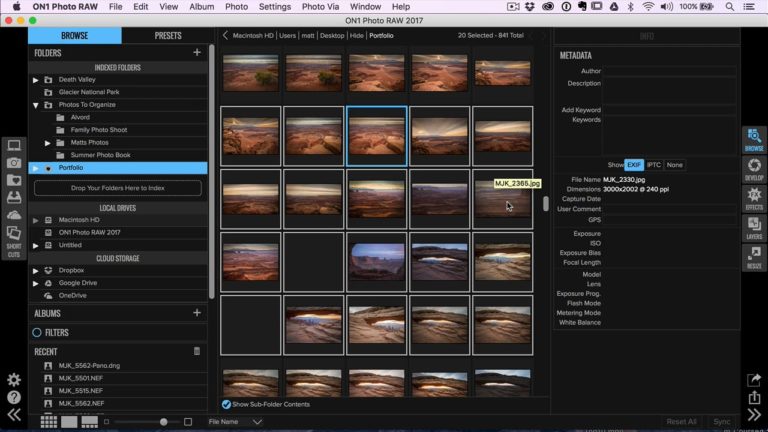Switch to detail view layout
Screen dimensions: 768x432
click(69, 422)
